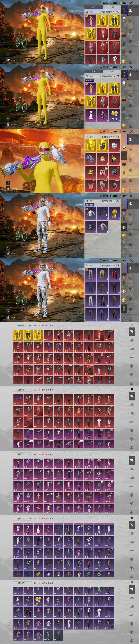Click filter funnel icon in the pants panel
Image resolution: width=139 pixels, height=644 pixels.
118,266
